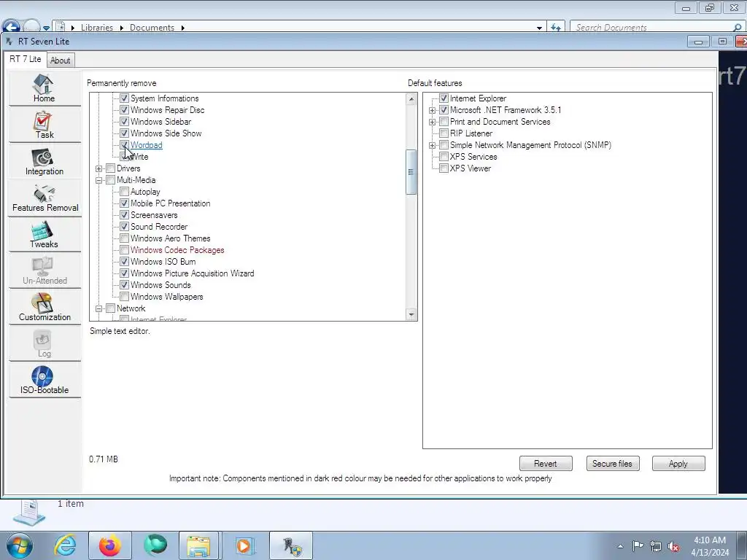Expand the Drivers tree node
The height and width of the screenshot is (560, 747).
98,168
